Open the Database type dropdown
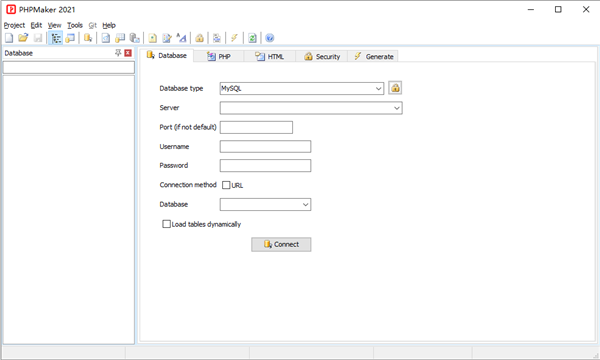The height and width of the screenshot is (360, 600). [x=378, y=88]
